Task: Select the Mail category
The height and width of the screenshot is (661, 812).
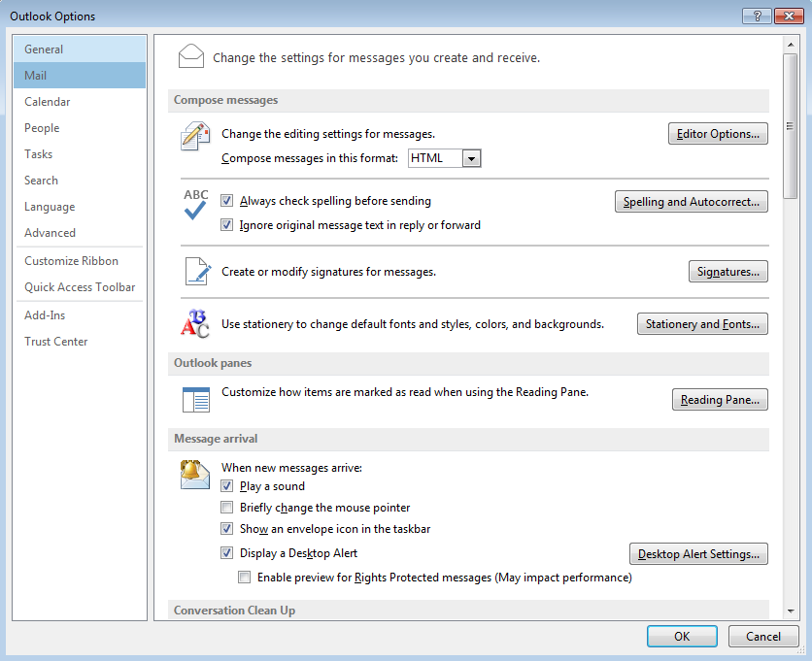Action: click(x=80, y=75)
